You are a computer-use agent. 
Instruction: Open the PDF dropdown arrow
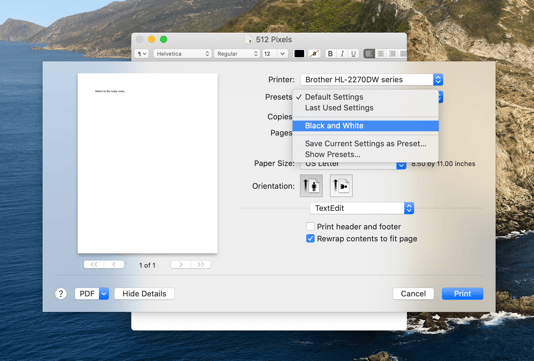click(x=104, y=294)
